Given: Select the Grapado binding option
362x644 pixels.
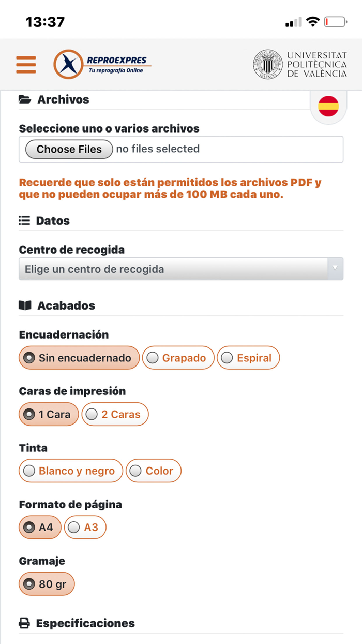Looking at the screenshot, I should [178, 357].
